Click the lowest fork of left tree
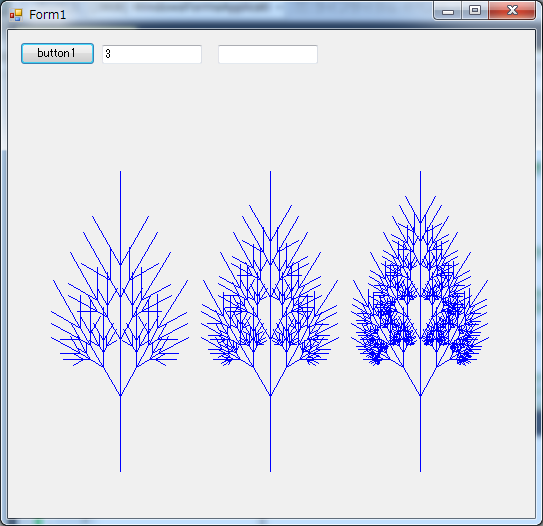The image size is (543, 526). coord(121,395)
